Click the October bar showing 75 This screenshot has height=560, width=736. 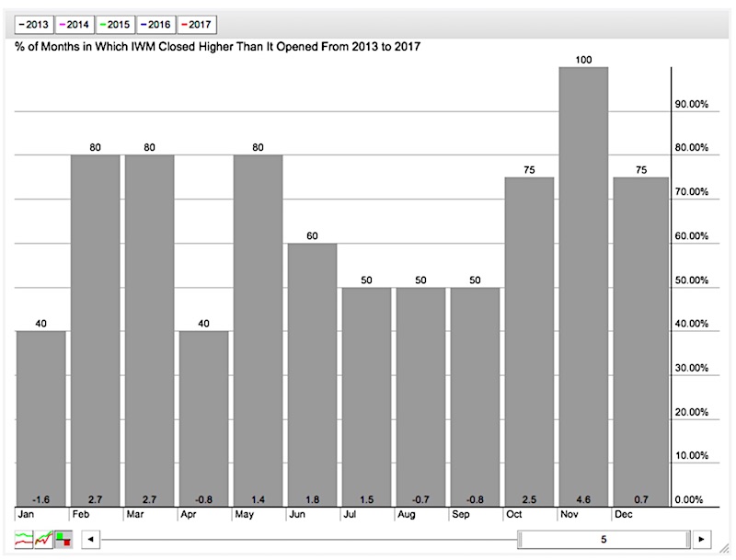point(530,341)
